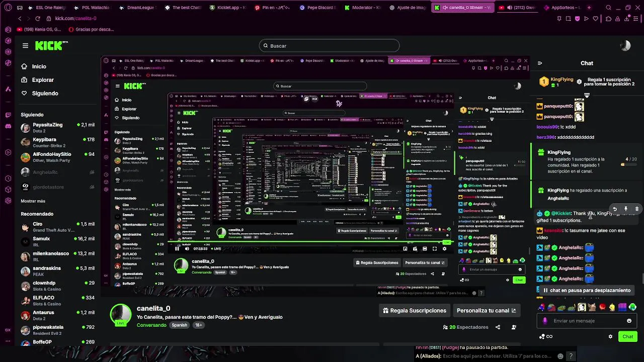Viewport: 644px width, 362px height.
Task: Open Ciro recommended channel
Action: tap(57, 227)
